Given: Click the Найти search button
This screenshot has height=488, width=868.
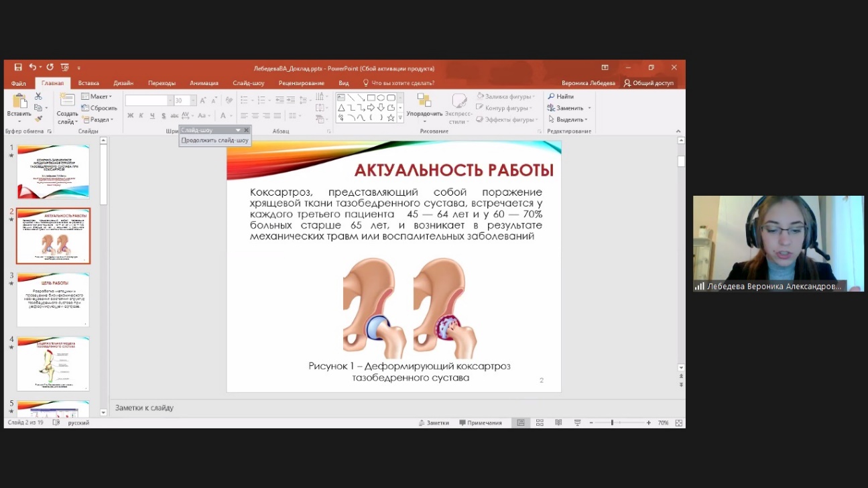Looking at the screenshot, I should pos(561,97).
